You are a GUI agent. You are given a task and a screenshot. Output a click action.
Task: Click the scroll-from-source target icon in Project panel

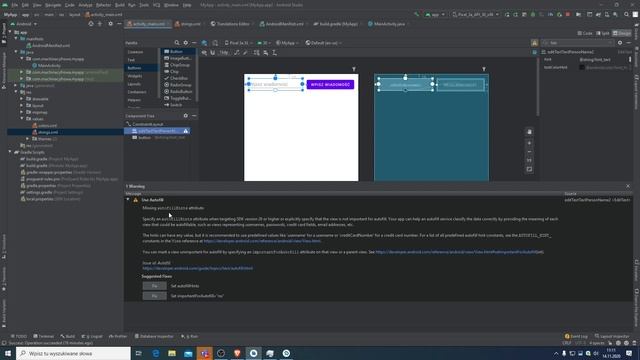point(91,24)
